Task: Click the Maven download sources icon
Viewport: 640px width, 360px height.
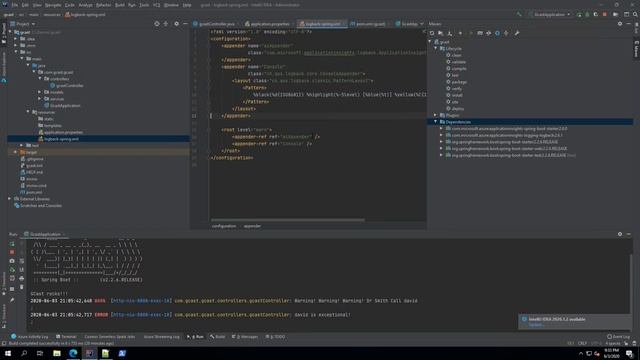Action: click(449, 33)
